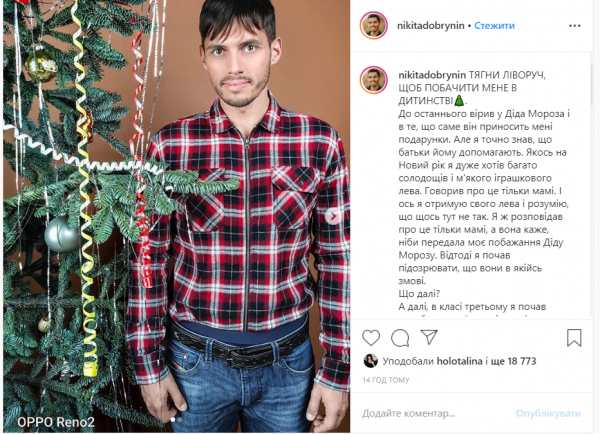Go to next photo with carousel arrow
The height and width of the screenshot is (434, 600).
pos(334,216)
